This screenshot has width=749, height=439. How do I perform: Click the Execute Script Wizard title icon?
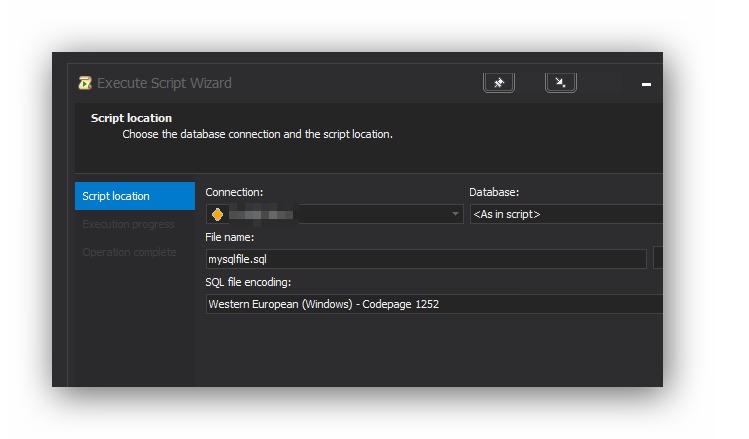pyautogui.click(x=85, y=83)
